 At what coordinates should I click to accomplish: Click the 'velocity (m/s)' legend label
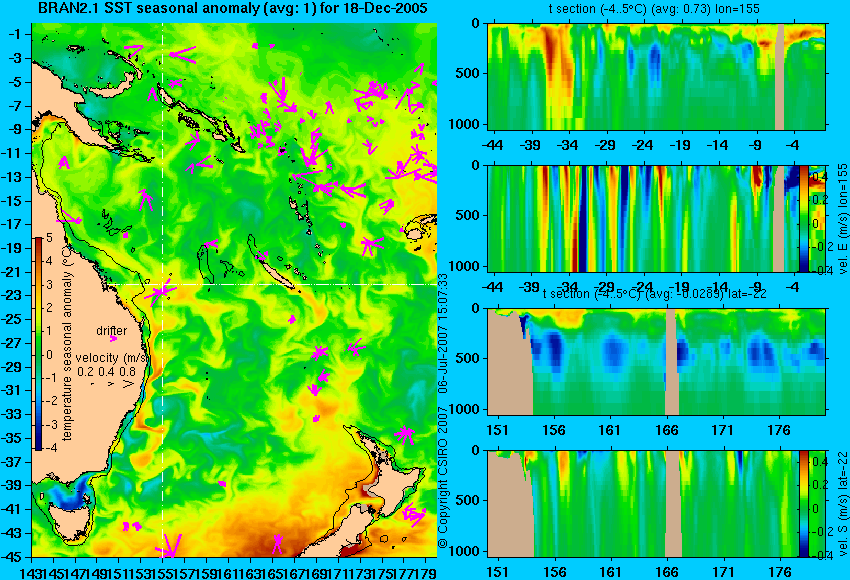(x=112, y=358)
